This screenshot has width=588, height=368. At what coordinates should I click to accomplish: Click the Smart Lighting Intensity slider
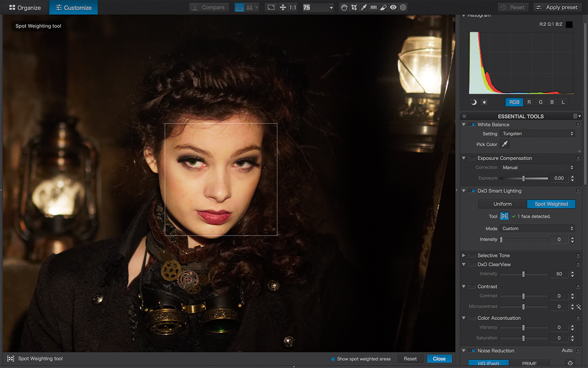[x=524, y=239]
